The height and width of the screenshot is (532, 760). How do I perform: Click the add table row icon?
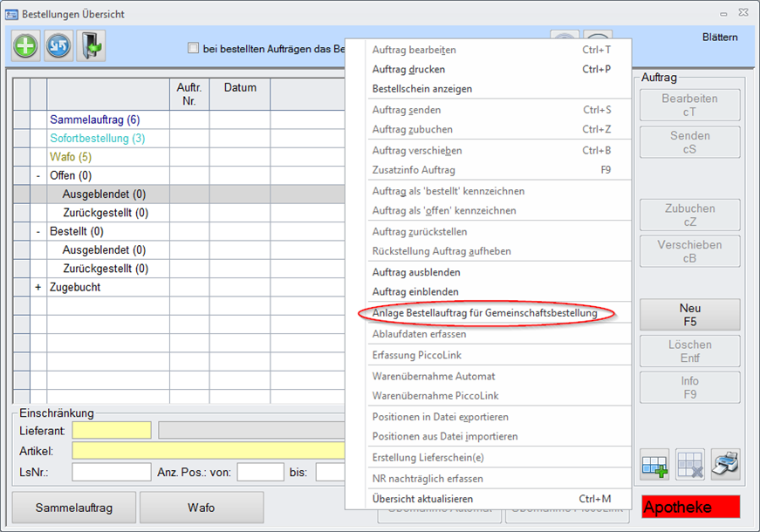point(654,464)
